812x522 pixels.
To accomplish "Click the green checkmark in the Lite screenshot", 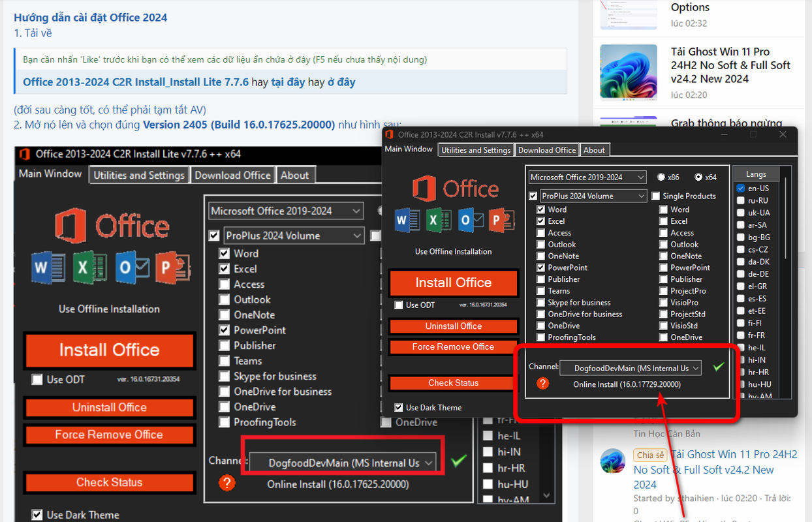I will (459, 461).
